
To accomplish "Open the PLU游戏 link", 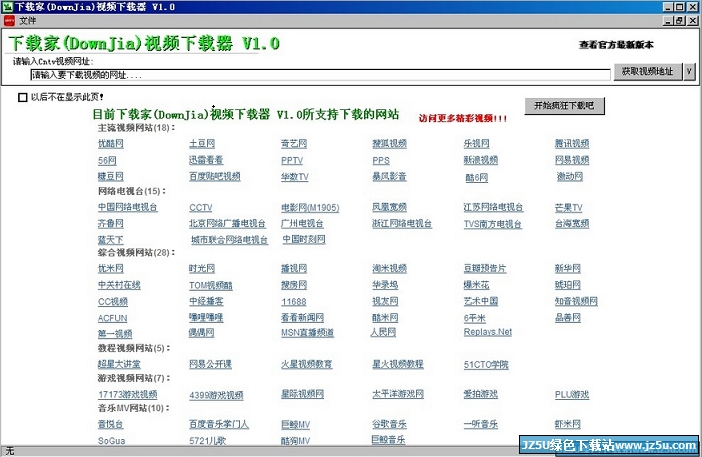I will (x=572, y=395).
